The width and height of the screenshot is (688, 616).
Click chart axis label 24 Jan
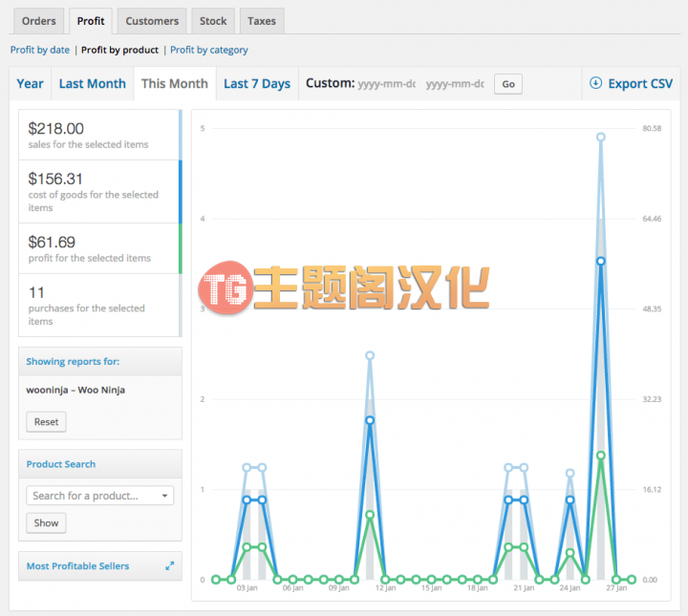coord(570,588)
